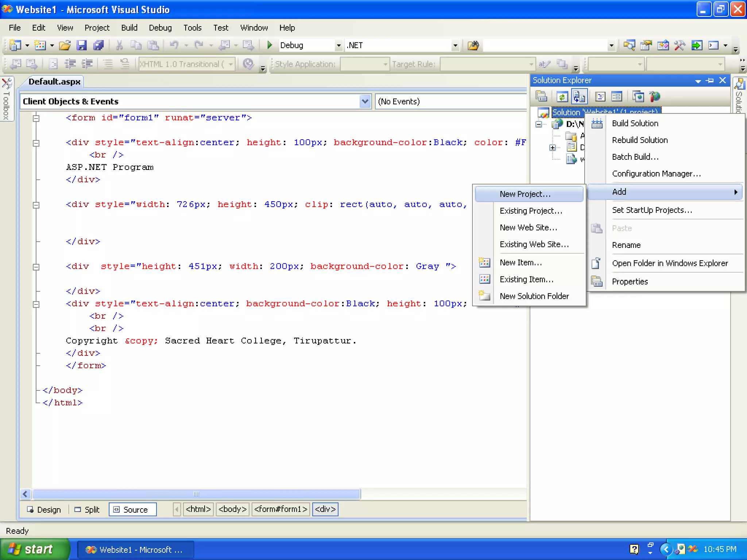Click the Cut scissors icon

point(119,45)
